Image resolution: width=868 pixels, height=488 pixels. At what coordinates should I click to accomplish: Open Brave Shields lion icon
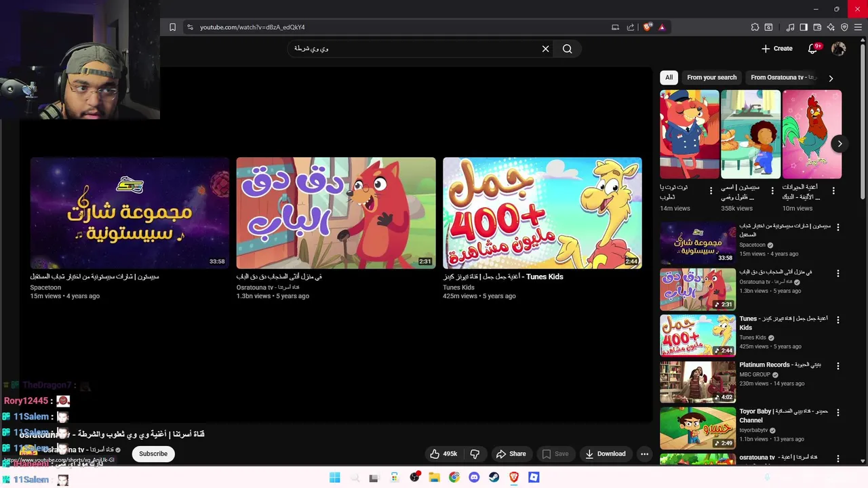pos(648,27)
